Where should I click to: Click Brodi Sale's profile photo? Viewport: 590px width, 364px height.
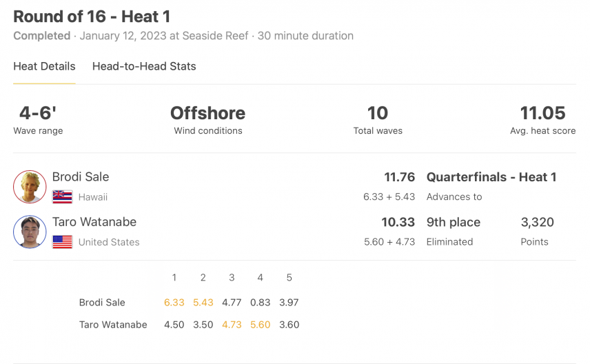pos(30,187)
